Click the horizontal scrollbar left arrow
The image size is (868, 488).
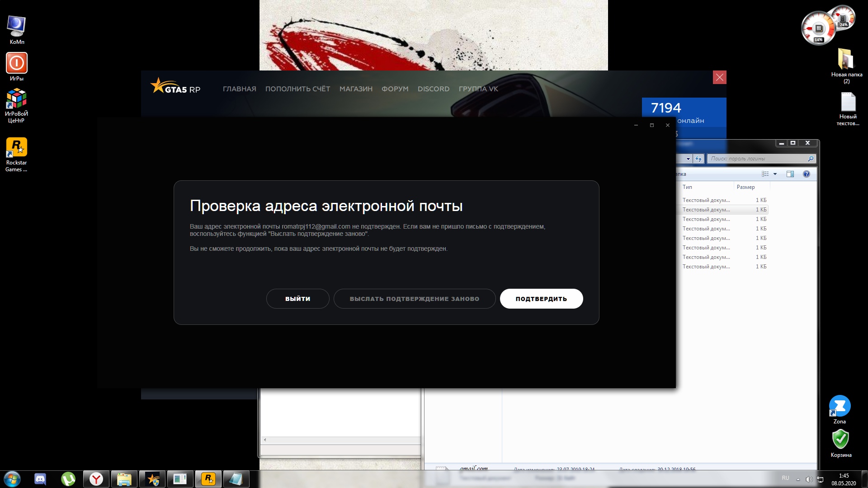[x=265, y=440]
